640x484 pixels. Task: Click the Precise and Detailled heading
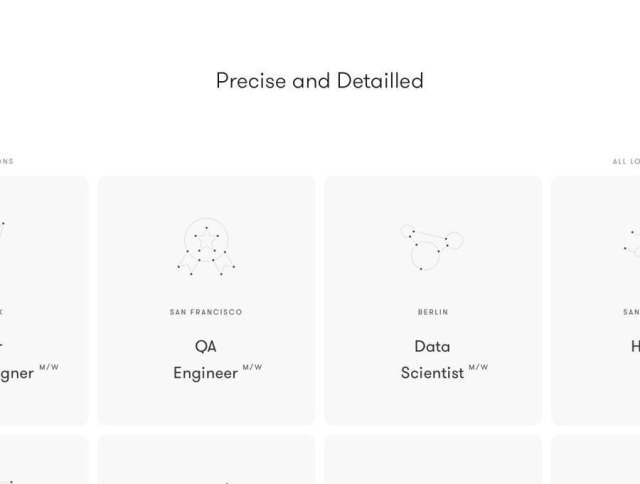pos(320,81)
